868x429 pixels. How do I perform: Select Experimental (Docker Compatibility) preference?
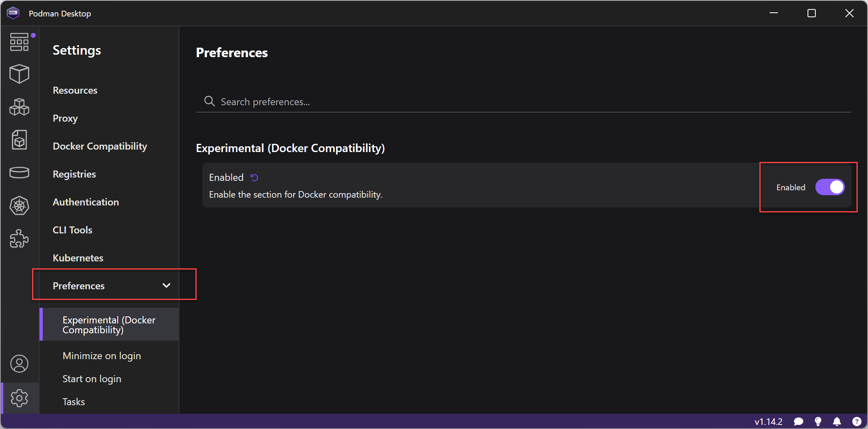click(109, 325)
